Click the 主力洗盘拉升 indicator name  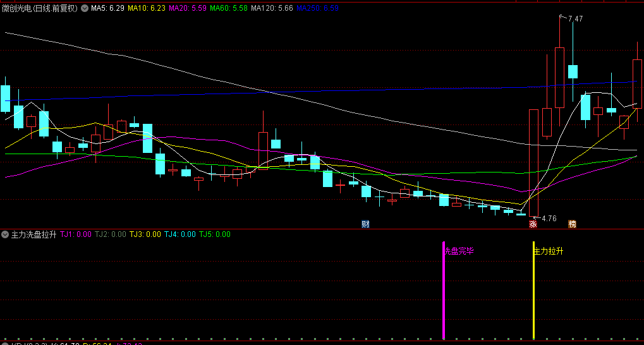(x=34, y=234)
